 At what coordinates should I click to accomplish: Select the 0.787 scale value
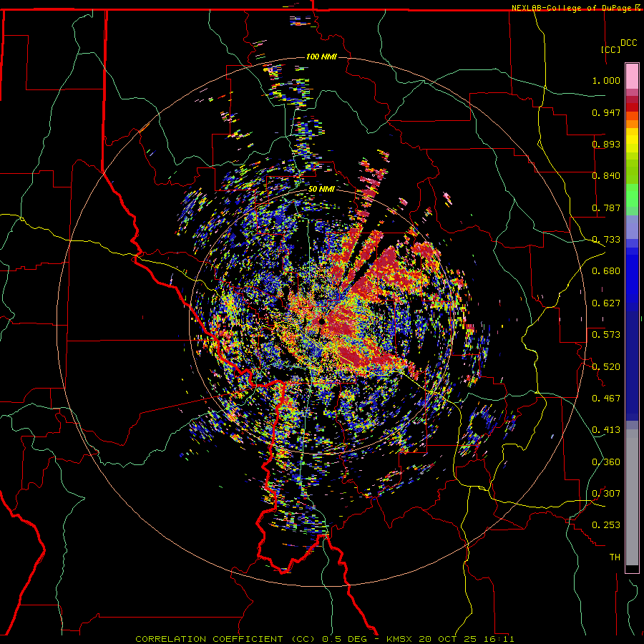point(606,208)
